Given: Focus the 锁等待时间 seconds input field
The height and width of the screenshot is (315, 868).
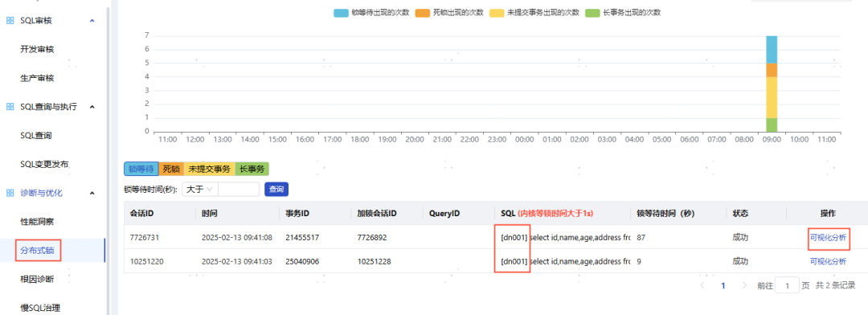Looking at the screenshot, I should coord(239,190).
